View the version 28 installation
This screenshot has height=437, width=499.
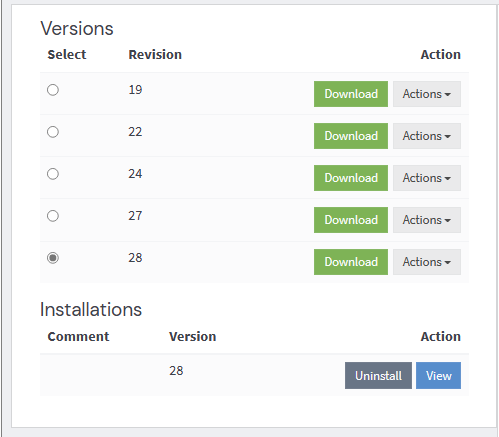point(438,376)
